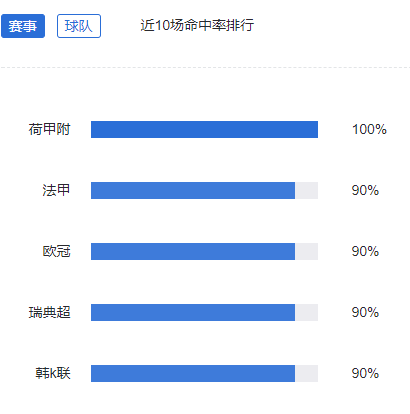
Task: Click the gray unfilled part of 法甲 bar
Action: click(x=307, y=190)
